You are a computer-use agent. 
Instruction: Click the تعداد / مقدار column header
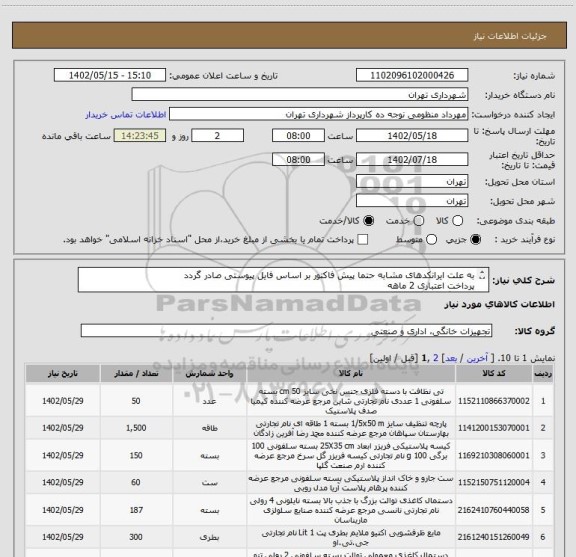136,374
